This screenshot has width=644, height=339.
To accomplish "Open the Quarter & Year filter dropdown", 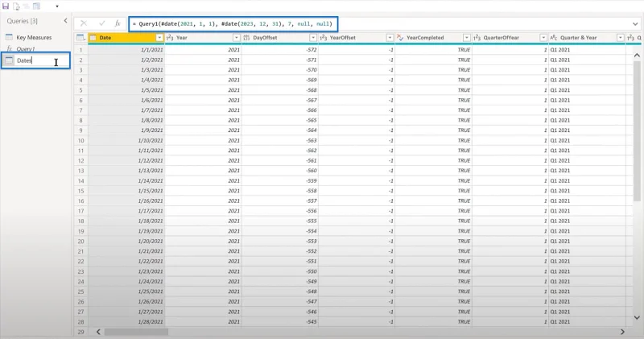I will pos(620,38).
